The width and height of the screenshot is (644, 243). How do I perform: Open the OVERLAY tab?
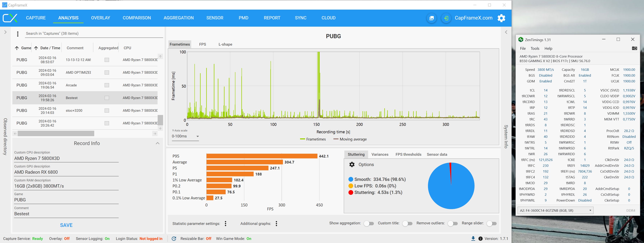point(101,18)
